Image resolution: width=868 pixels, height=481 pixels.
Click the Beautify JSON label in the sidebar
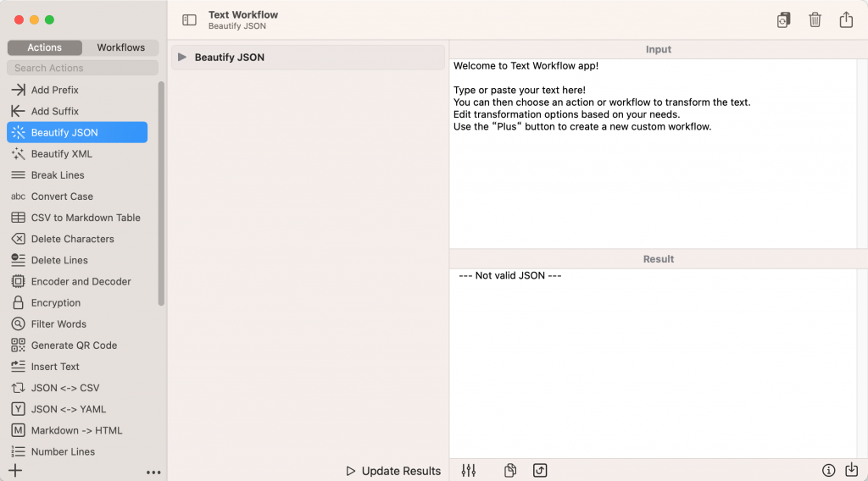point(64,132)
